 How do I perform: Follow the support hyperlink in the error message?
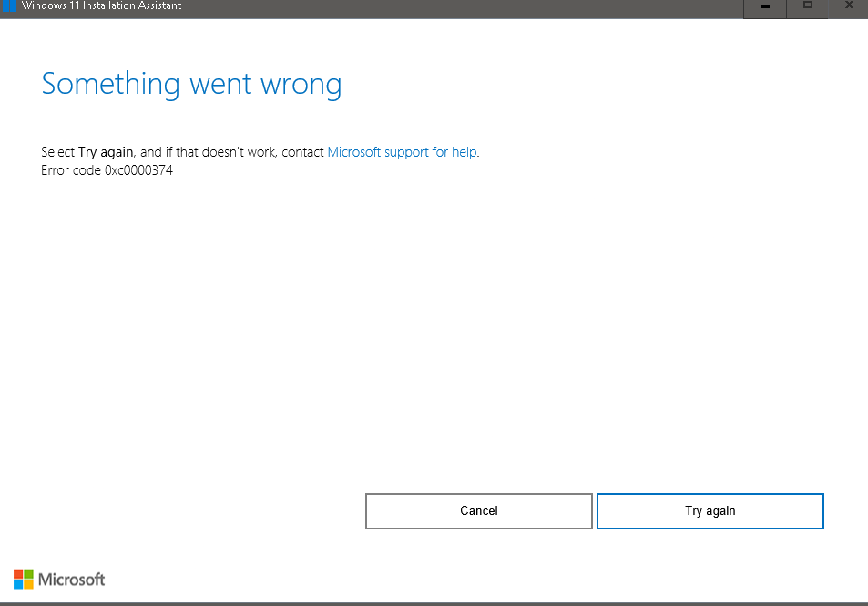(x=402, y=151)
